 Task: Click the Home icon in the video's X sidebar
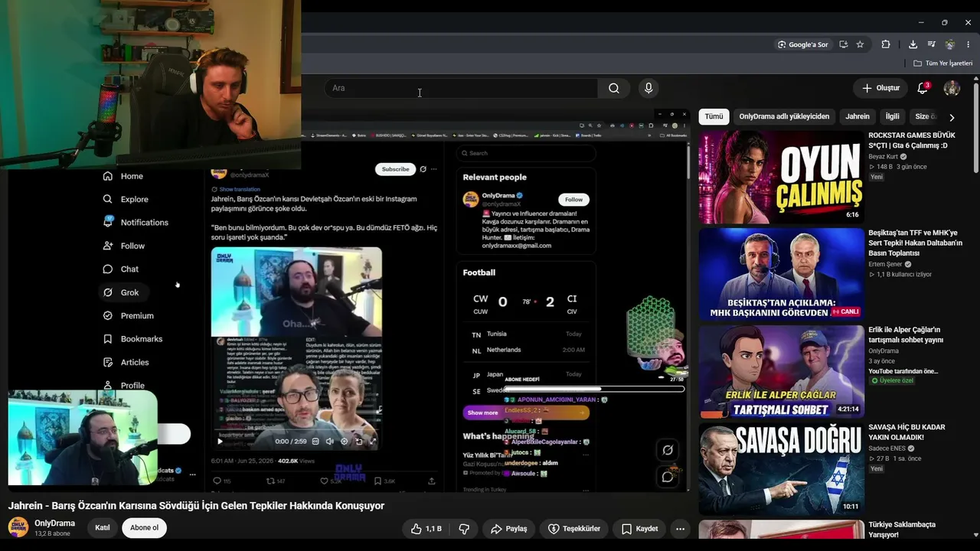pyautogui.click(x=108, y=176)
